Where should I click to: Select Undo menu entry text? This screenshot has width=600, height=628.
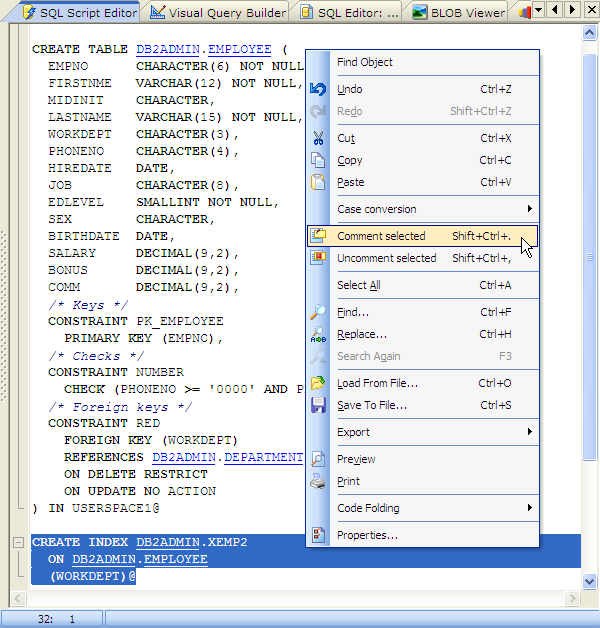(350, 89)
